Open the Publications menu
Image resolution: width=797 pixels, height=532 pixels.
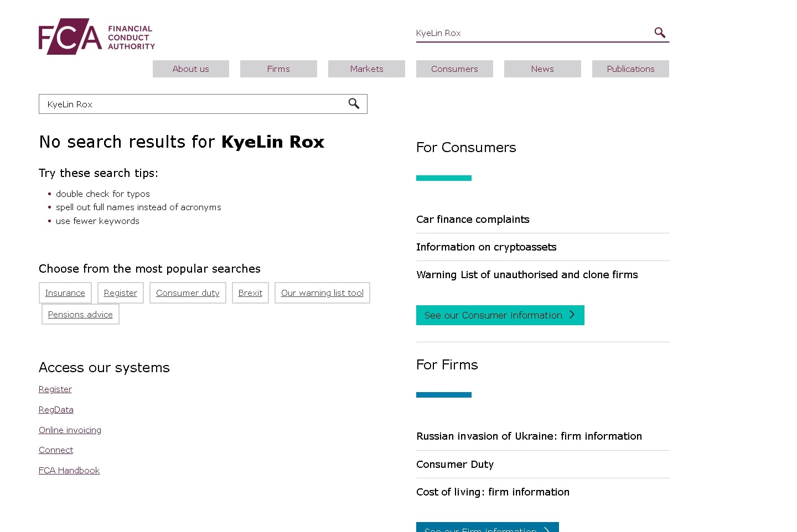point(630,69)
